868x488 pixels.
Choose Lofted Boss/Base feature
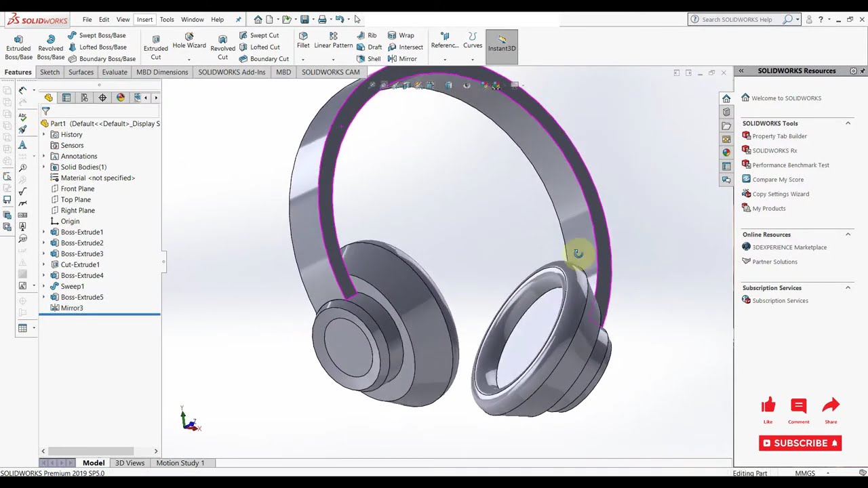point(97,47)
